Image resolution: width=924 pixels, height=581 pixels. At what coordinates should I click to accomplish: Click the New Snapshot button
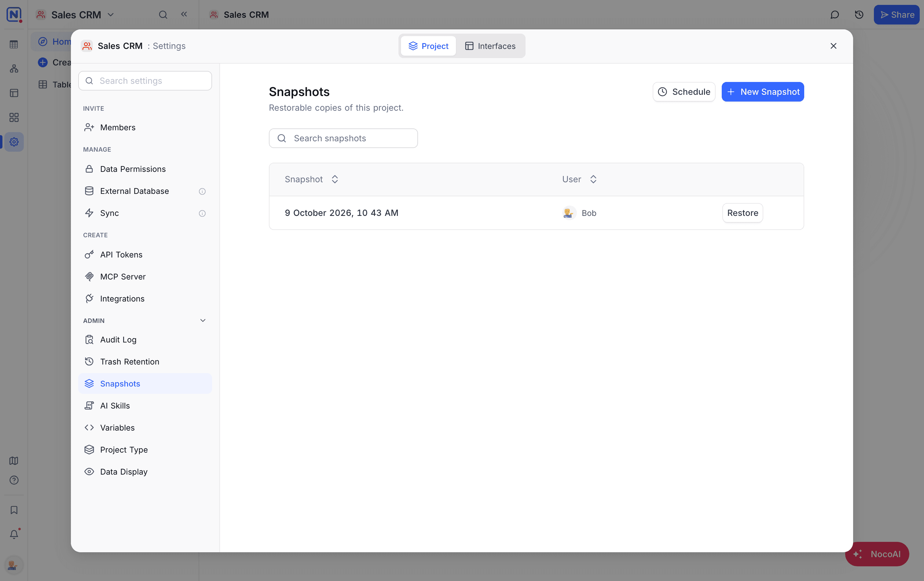(x=763, y=92)
